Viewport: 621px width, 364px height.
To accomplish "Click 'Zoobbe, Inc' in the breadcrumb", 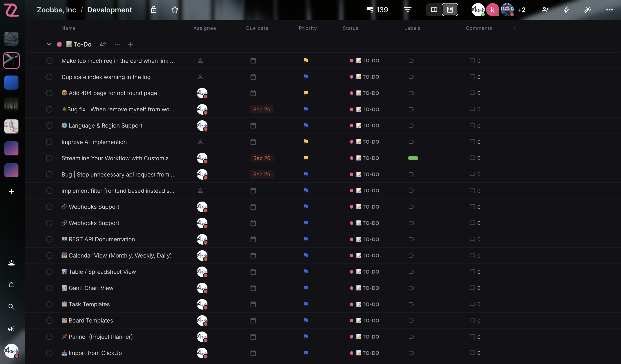I will point(56,10).
